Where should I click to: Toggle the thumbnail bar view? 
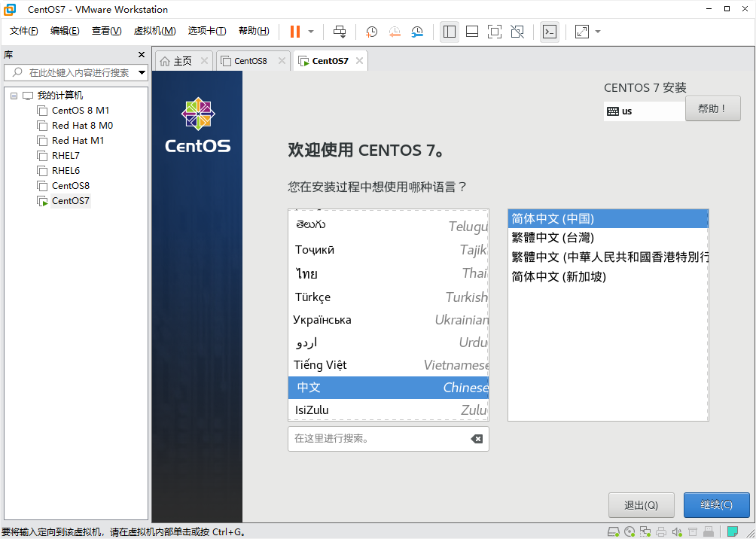click(x=472, y=32)
